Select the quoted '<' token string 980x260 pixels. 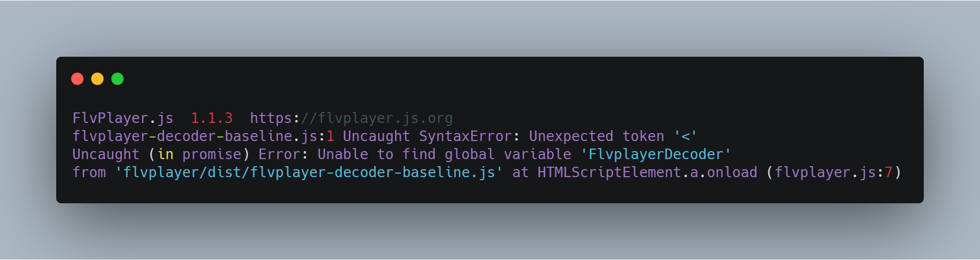685,137
